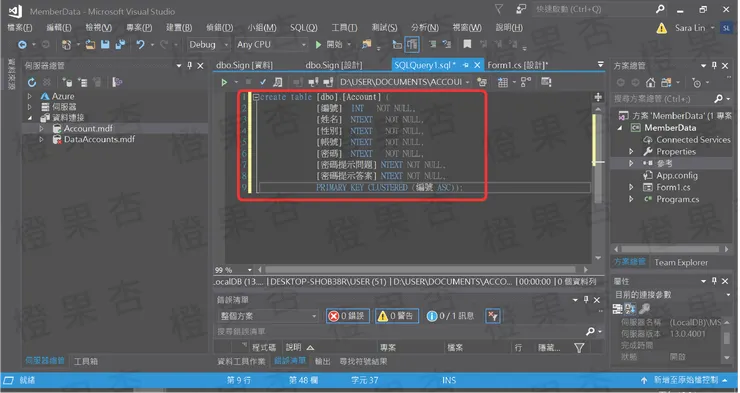Select Connected Services in Solution Explorer

693,140
